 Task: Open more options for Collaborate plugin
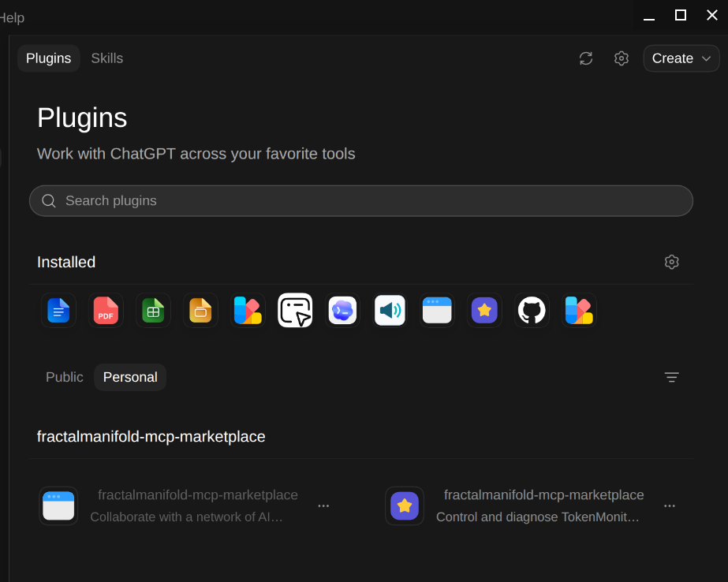point(323,506)
